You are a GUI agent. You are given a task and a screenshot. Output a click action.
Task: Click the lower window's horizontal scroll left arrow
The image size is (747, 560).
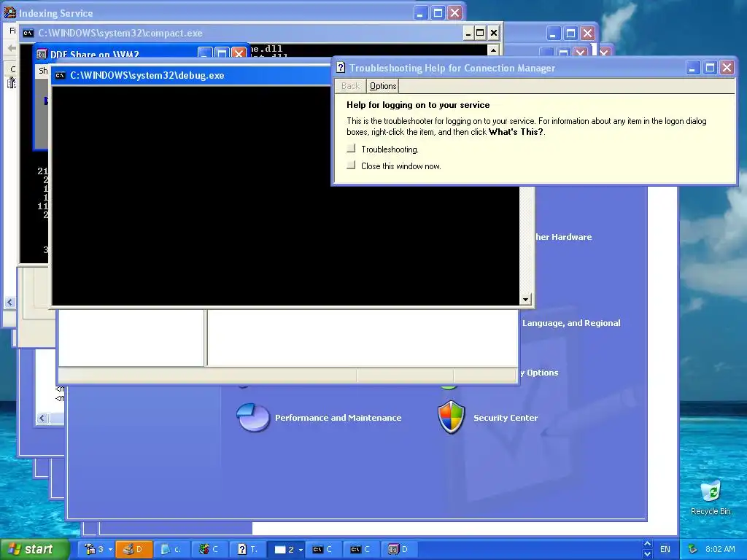coord(42,418)
